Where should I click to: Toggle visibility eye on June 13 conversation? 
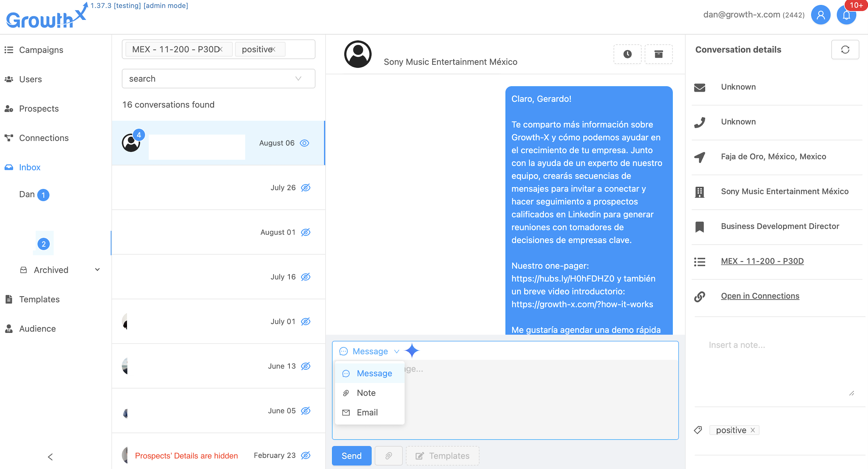(x=306, y=366)
